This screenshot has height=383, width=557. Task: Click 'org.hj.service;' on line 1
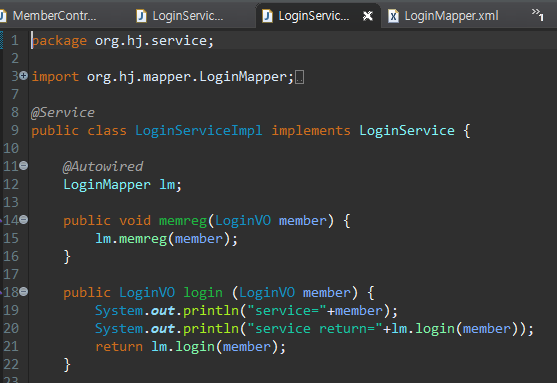(x=155, y=41)
